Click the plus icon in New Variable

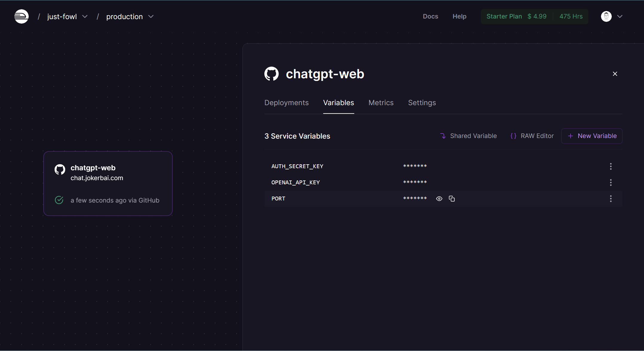571,136
